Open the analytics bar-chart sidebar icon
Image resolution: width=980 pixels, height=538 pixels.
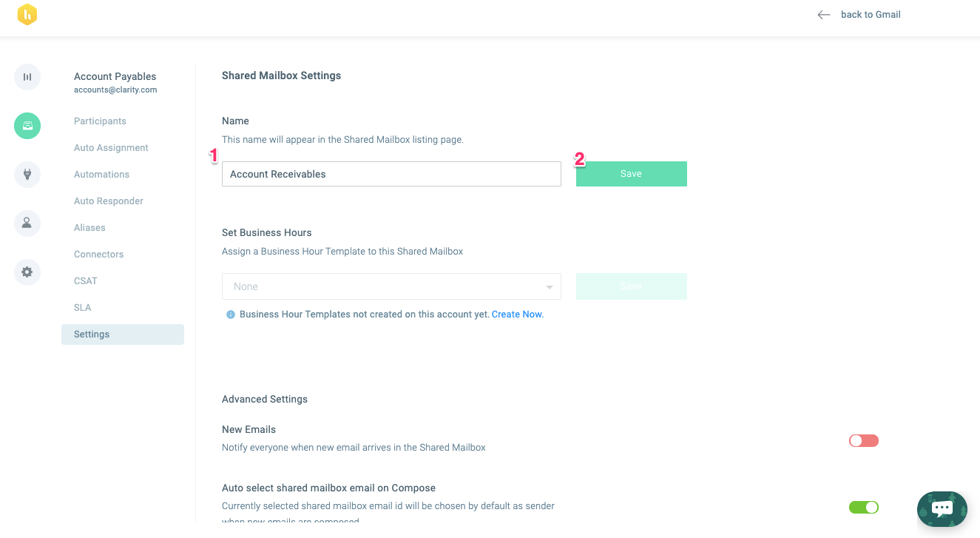[x=27, y=77]
